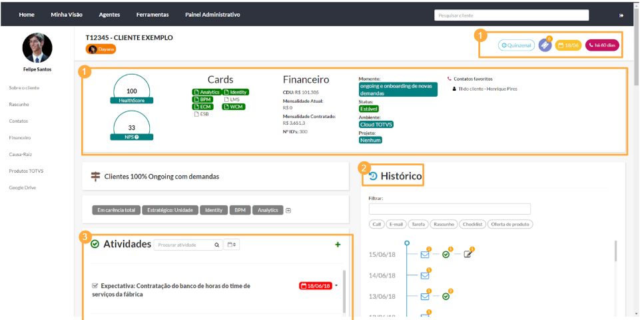Screen dimensions: 644x320
Task: Open the email icon on 15/06/18
Action: click(425, 255)
